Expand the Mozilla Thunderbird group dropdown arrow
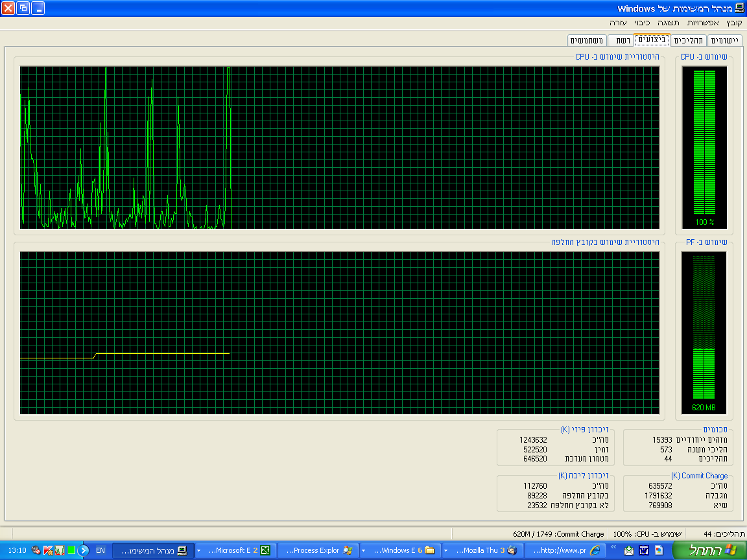The image size is (747, 560). pyautogui.click(x=446, y=550)
